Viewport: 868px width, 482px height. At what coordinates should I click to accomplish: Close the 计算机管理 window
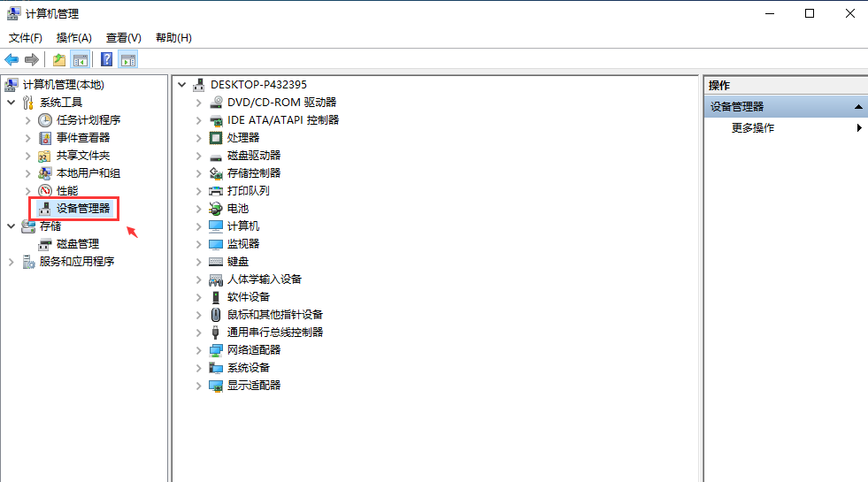point(850,13)
